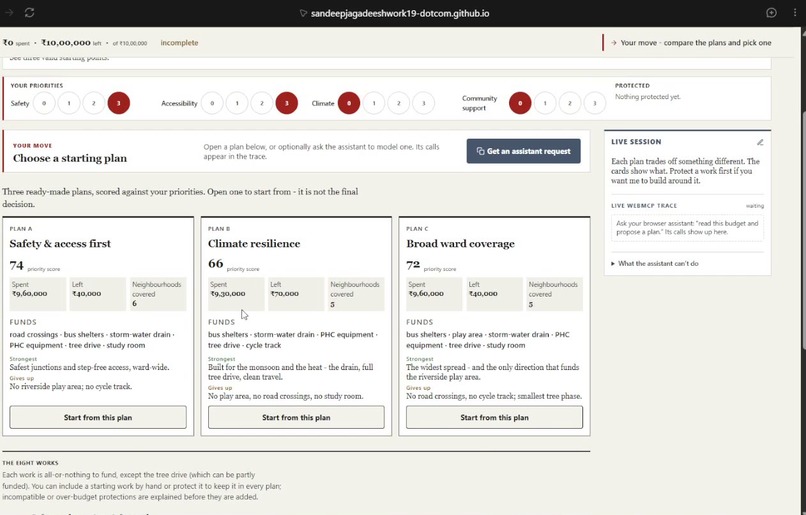Viewport: 806px width, 515px height.
Task: Click Plan A priority score 74
Action: click(x=16, y=265)
